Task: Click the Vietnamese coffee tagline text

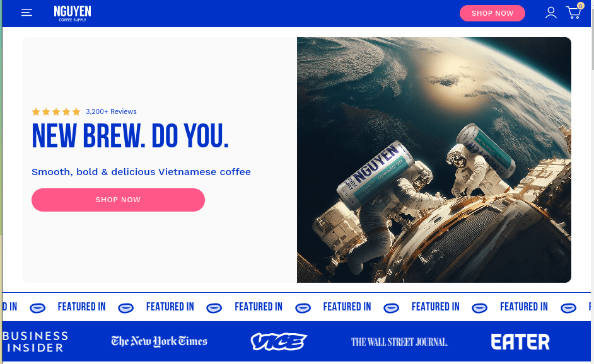Action: tap(141, 172)
